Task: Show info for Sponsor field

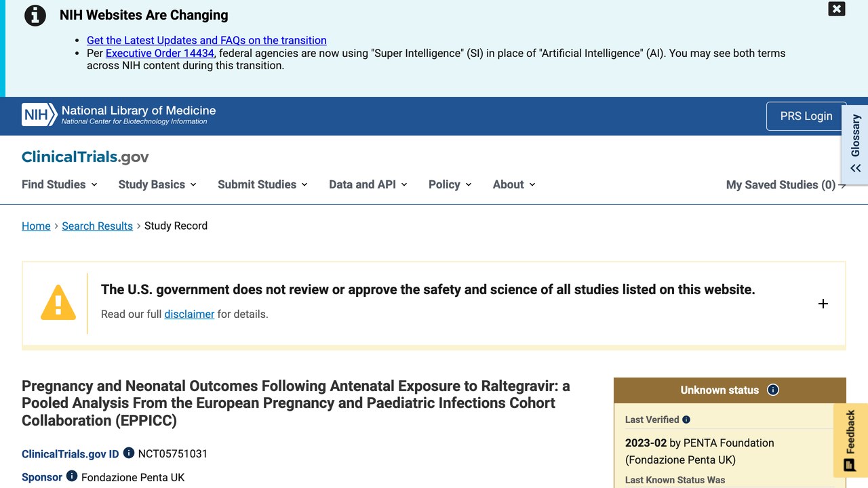Action: click(x=72, y=476)
